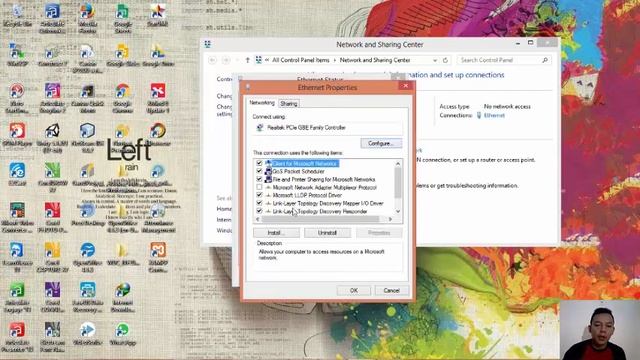
Task: Open the Ethernet connection link
Action: (494, 116)
